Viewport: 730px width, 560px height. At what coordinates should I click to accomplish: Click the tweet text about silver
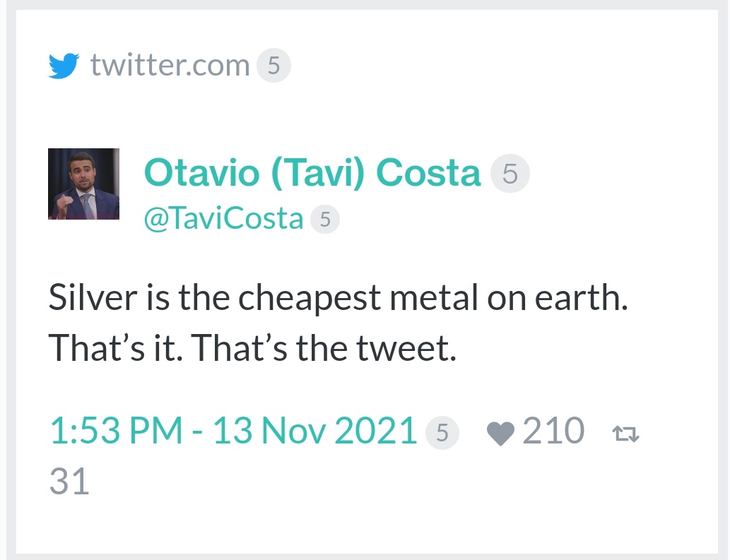(x=338, y=322)
